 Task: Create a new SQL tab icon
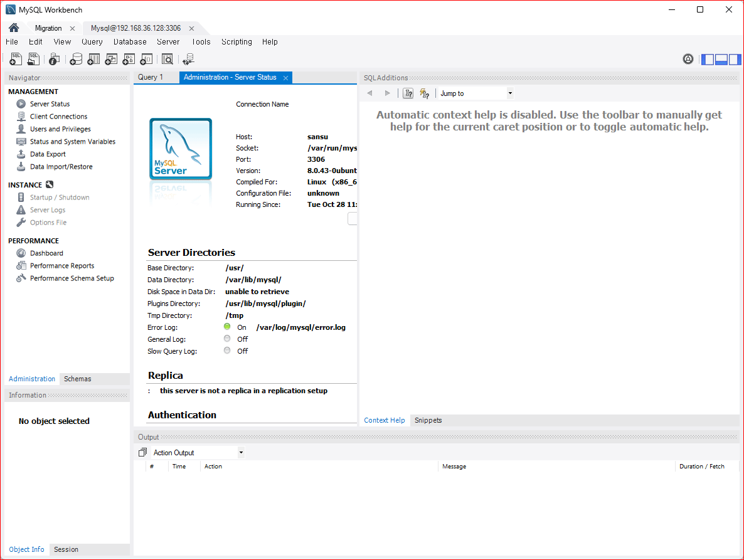(16, 59)
